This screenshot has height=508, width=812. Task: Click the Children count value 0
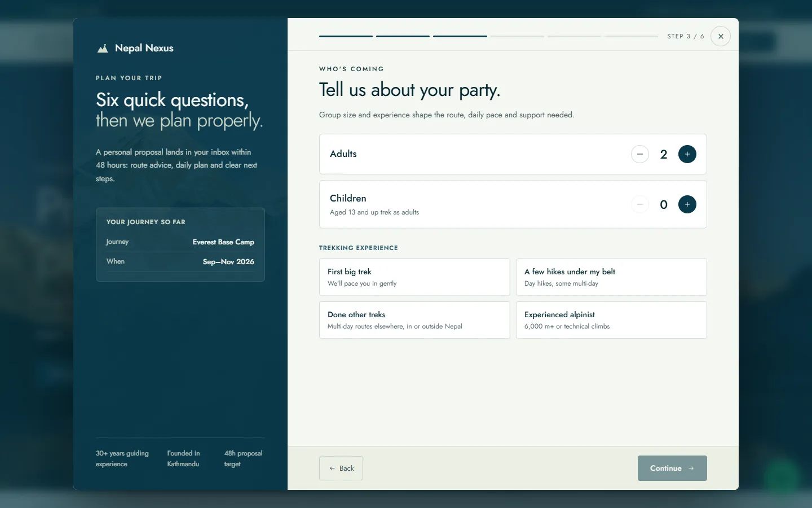coord(664,204)
